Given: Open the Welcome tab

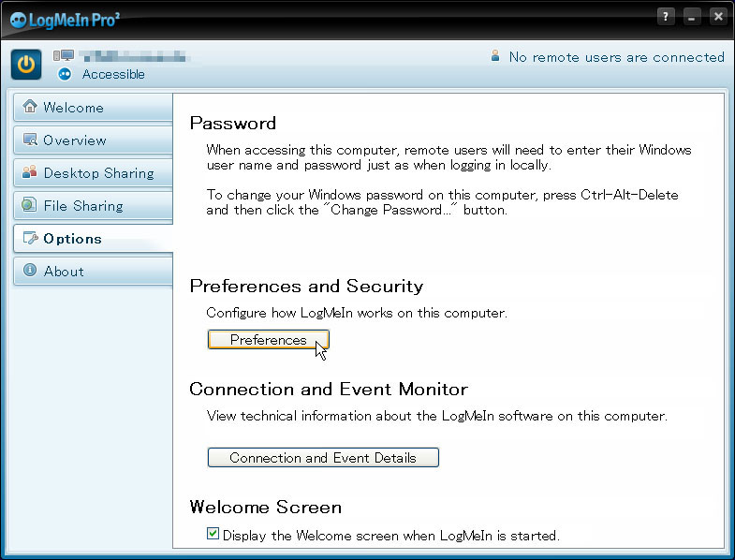Looking at the screenshot, I should coord(94,108).
